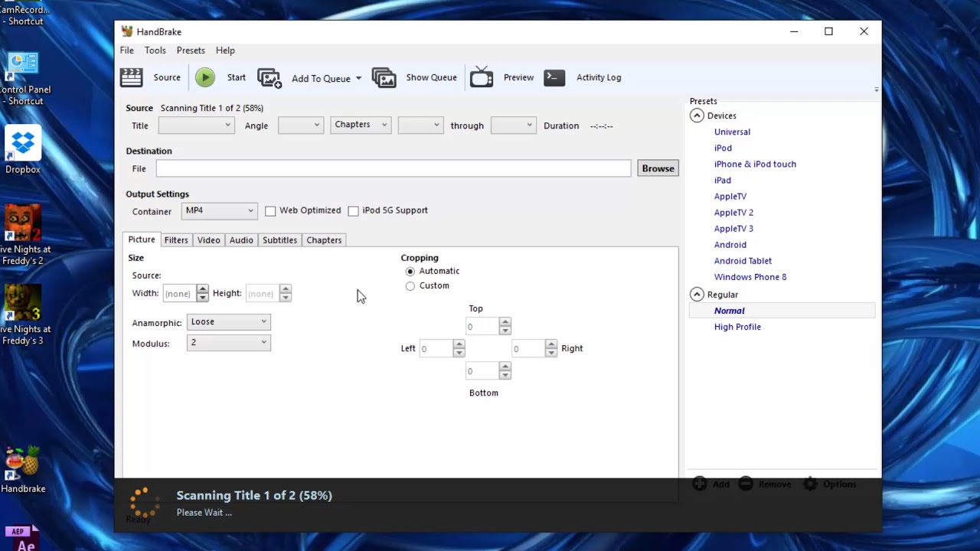The image size is (980, 551).
Task: Open the Angle dropdown
Action: coord(301,126)
